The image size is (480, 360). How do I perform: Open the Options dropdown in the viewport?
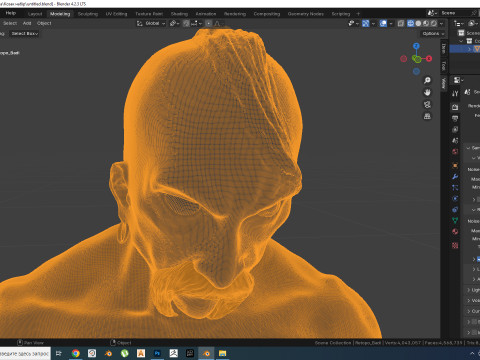[x=433, y=34]
